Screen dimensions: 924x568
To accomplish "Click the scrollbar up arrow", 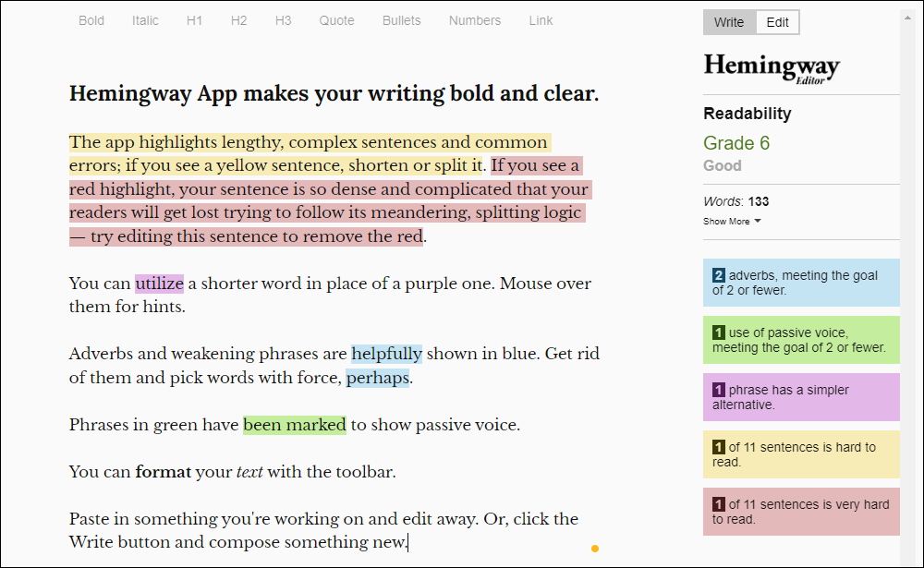I will [x=907, y=18].
